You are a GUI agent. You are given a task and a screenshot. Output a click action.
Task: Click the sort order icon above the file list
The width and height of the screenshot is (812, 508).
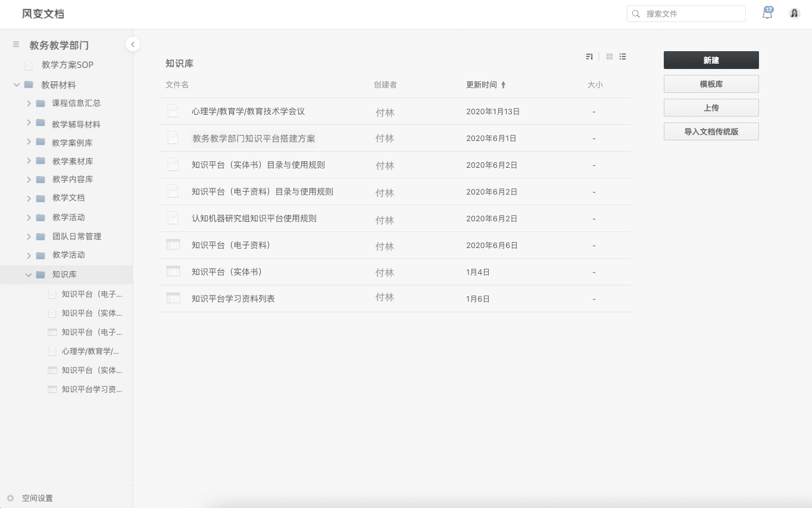589,57
